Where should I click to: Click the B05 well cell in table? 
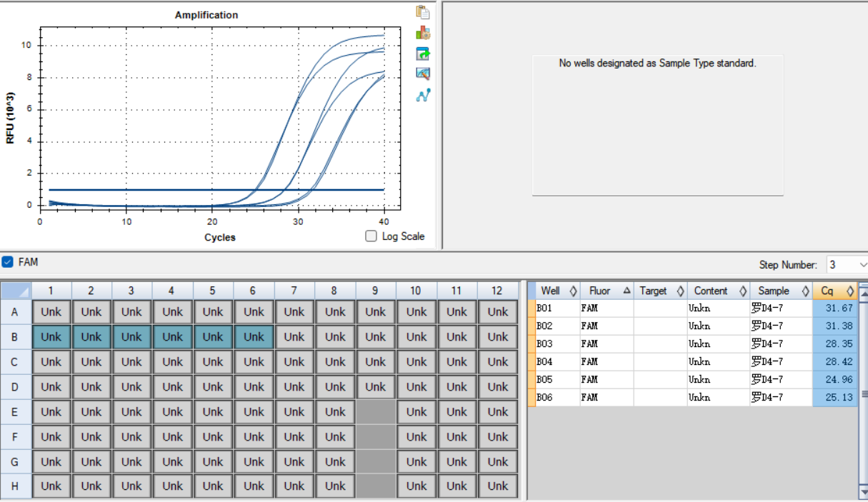(558, 380)
